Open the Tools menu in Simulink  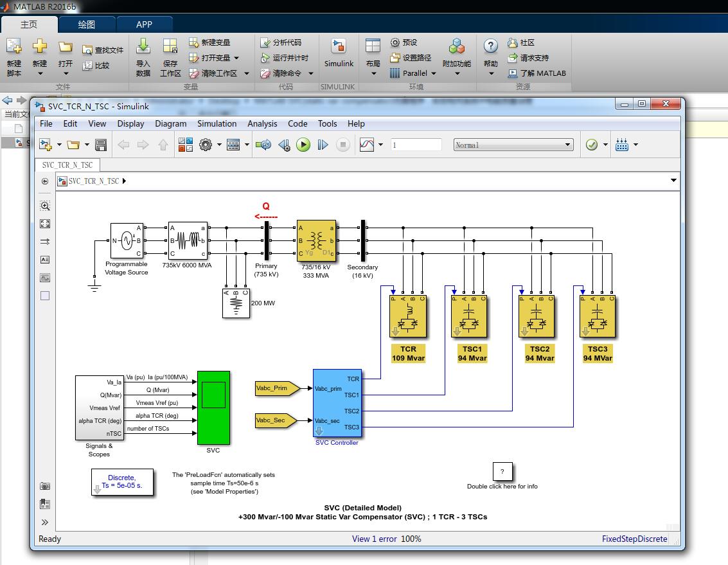click(x=327, y=123)
